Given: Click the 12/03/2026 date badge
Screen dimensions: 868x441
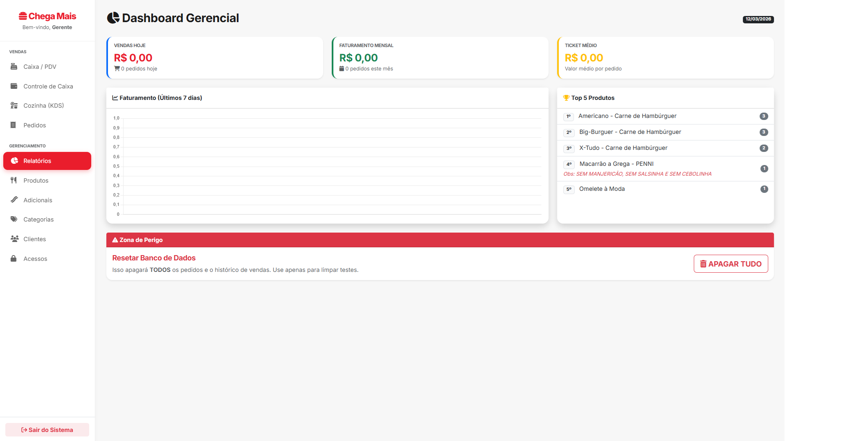Looking at the screenshot, I should [758, 19].
